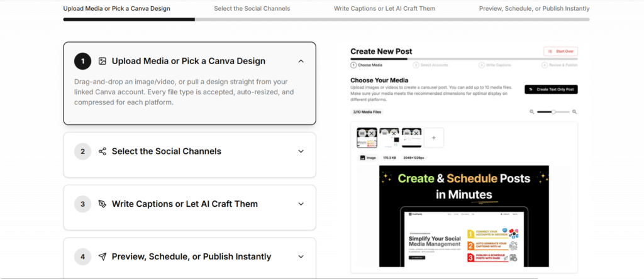Click the Create New Post progress bar
The image size is (644, 279).
(464, 59)
